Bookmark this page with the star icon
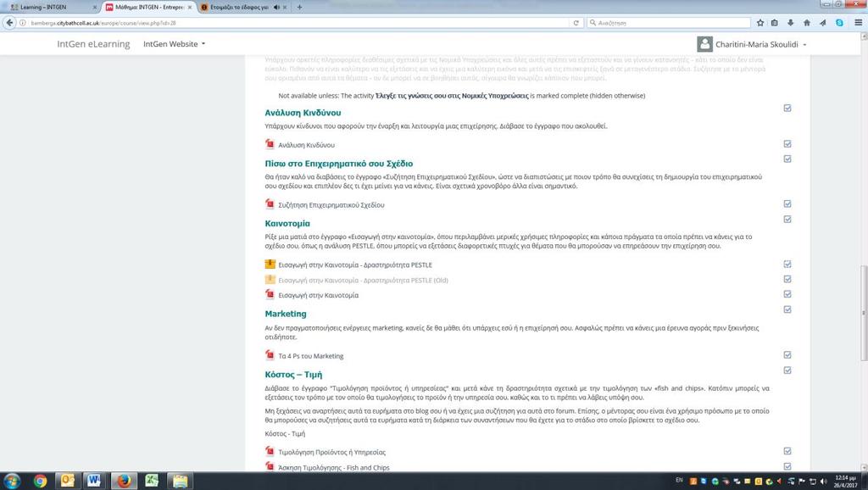Viewport: 868px width, 490px height. pyautogui.click(x=760, y=23)
